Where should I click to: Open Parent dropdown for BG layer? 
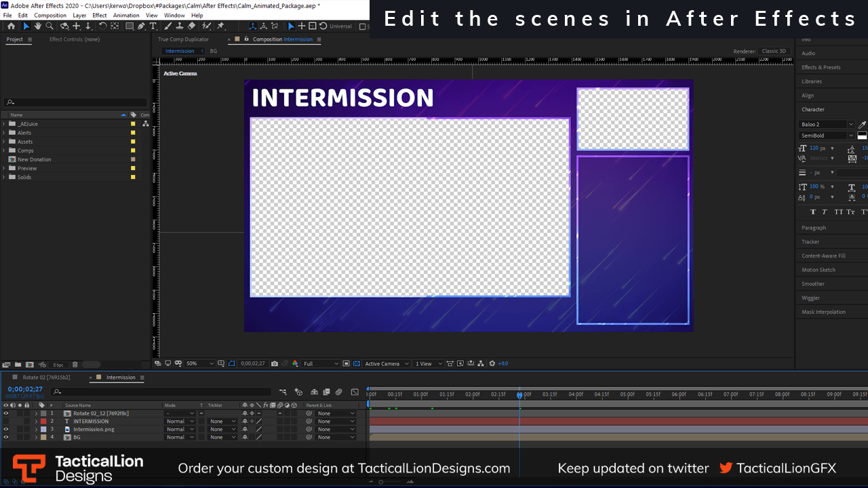click(x=336, y=437)
